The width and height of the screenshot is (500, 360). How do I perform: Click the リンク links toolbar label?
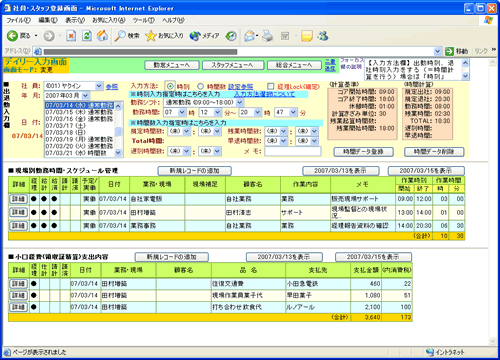pos(481,51)
